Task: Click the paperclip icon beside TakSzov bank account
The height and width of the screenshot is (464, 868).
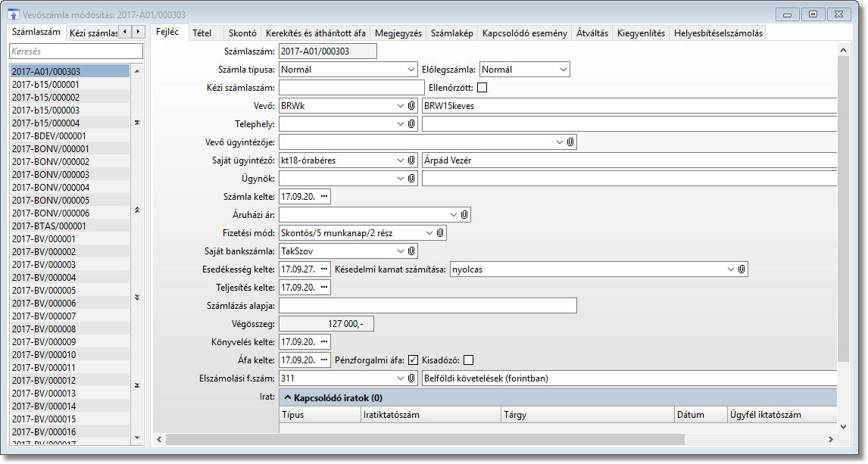Action: click(411, 251)
